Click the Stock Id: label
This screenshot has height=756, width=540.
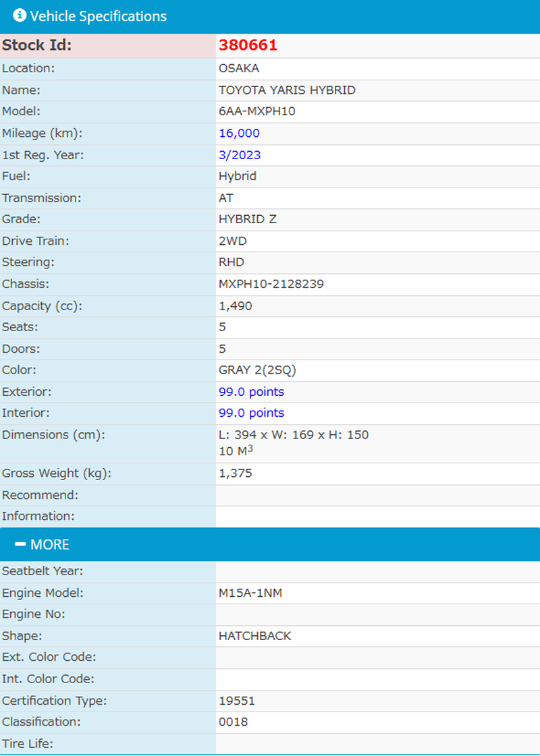36,45
